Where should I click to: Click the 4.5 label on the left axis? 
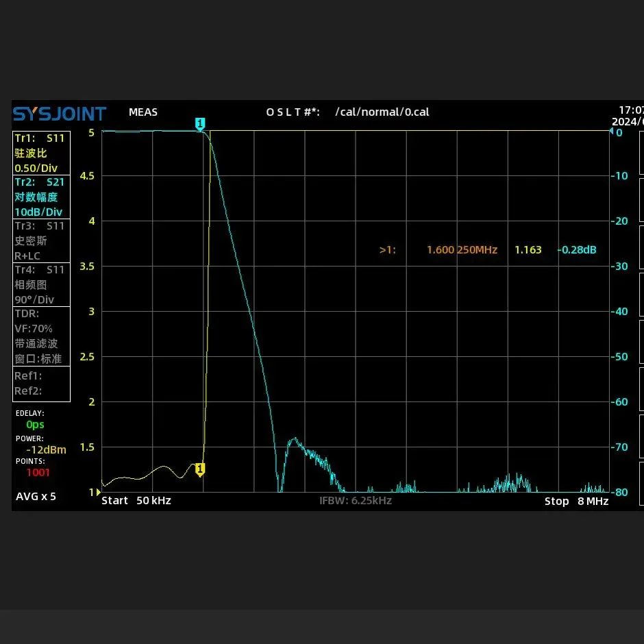point(87,176)
